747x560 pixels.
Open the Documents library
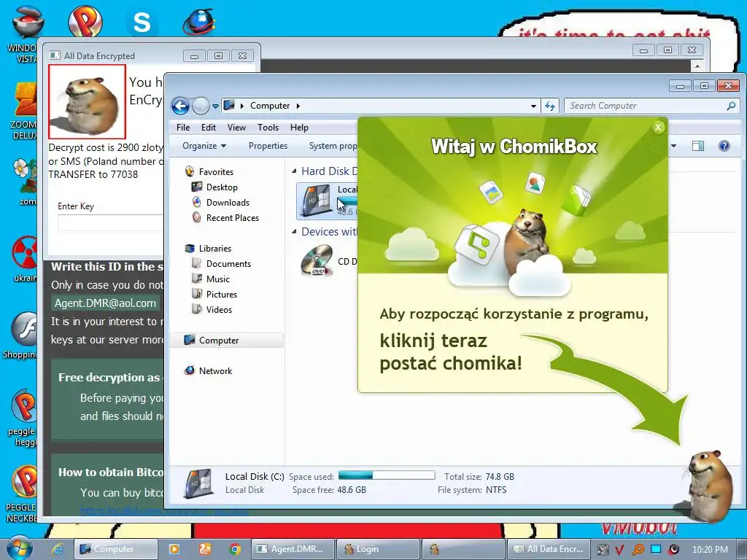click(228, 264)
